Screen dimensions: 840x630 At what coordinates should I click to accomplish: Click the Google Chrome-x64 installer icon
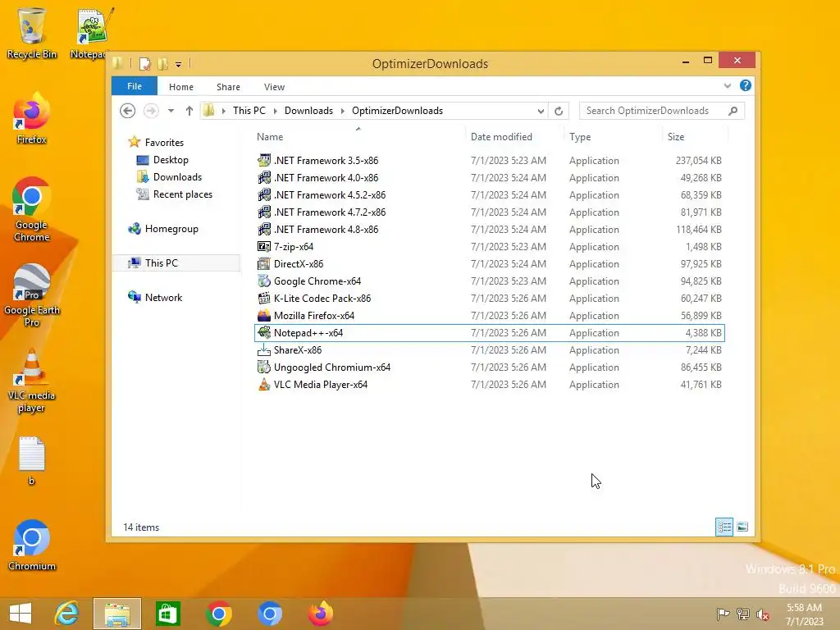click(x=263, y=281)
